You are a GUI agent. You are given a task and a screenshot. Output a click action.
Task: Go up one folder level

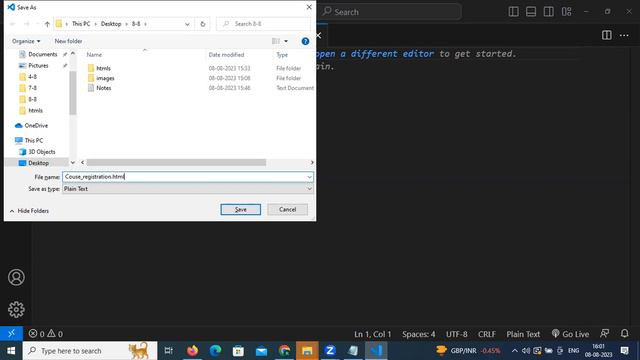tap(47, 24)
